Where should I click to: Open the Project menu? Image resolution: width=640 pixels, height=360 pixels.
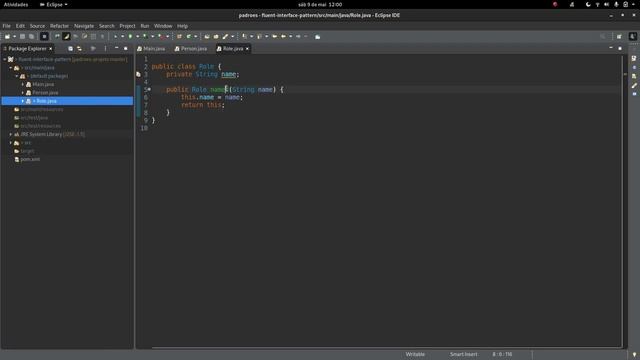point(127,26)
